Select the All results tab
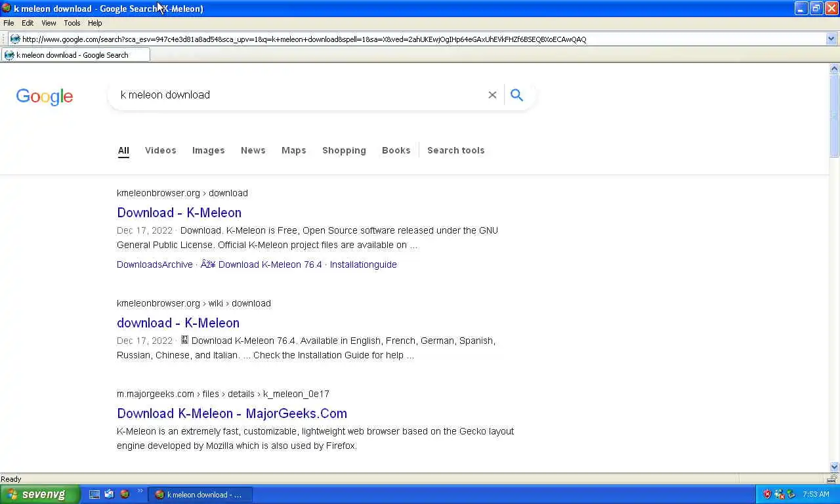This screenshot has height=504, width=840. tap(123, 150)
